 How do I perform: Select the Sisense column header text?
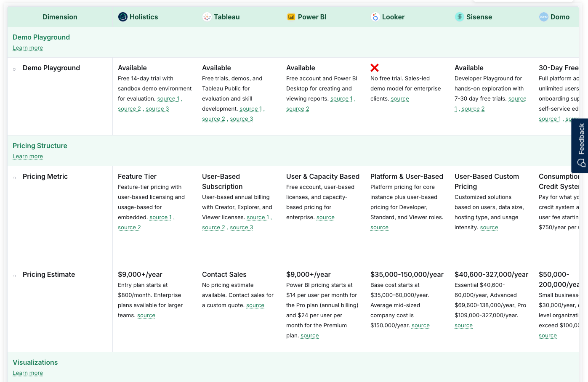(x=479, y=17)
